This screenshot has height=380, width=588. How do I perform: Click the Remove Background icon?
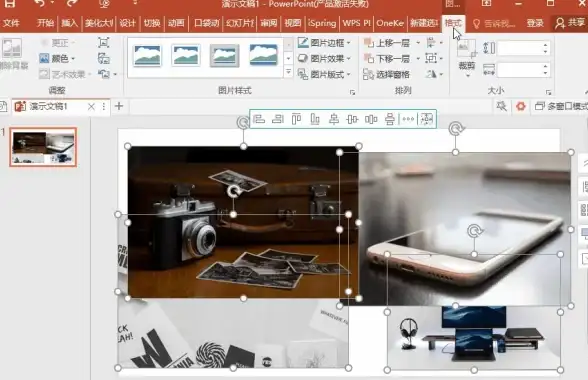point(12,48)
